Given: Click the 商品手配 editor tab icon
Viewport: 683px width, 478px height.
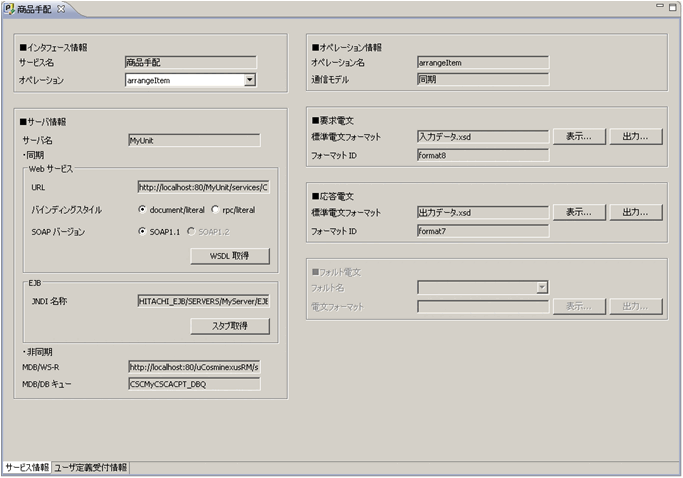Looking at the screenshot, I should coord(9,8).
